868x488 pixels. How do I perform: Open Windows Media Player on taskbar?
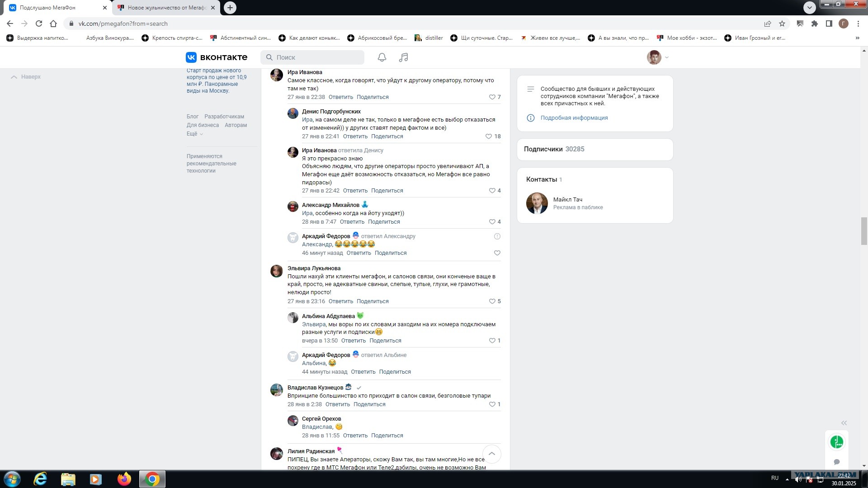click(96, 479)
